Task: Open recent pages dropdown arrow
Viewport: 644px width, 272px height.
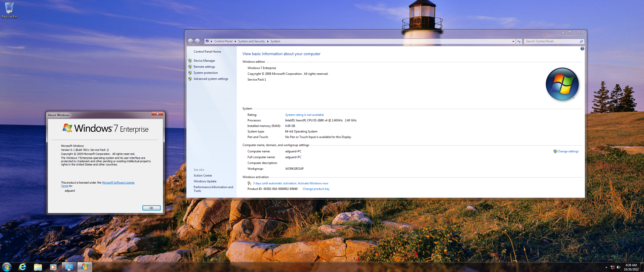Action: pyautogui.click(x=202, y=42)
